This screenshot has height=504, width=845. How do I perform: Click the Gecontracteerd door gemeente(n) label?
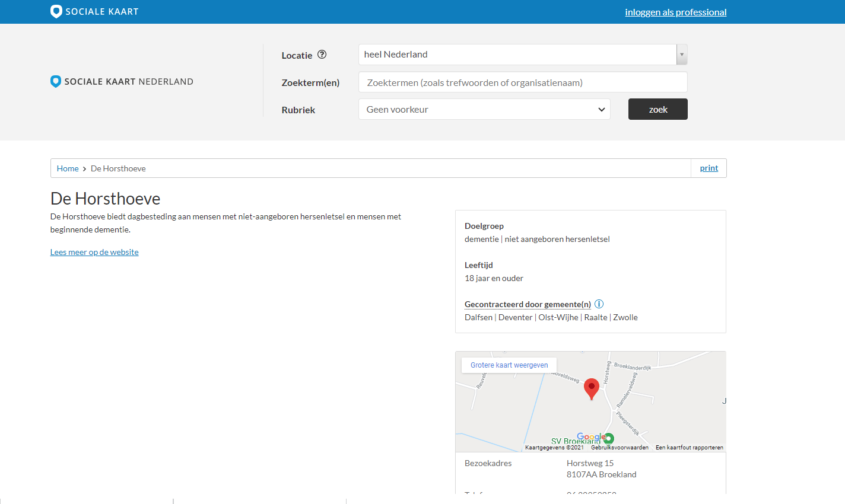point(528,304)
